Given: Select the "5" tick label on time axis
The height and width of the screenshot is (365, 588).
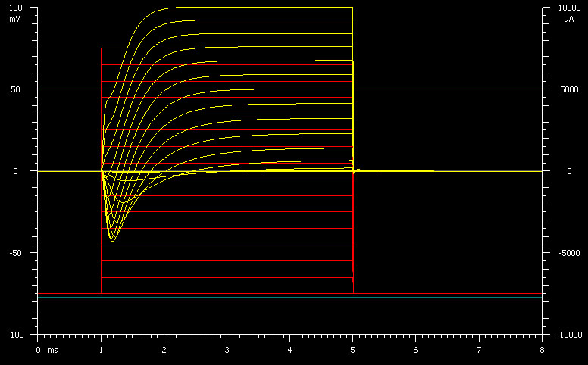Looking at the screenshot, I should click(352, 351).
